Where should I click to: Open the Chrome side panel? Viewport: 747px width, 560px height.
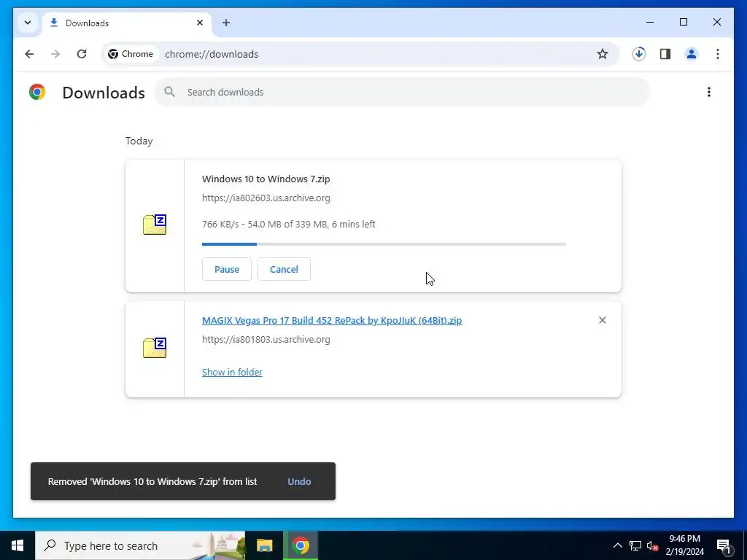(665, 54)
